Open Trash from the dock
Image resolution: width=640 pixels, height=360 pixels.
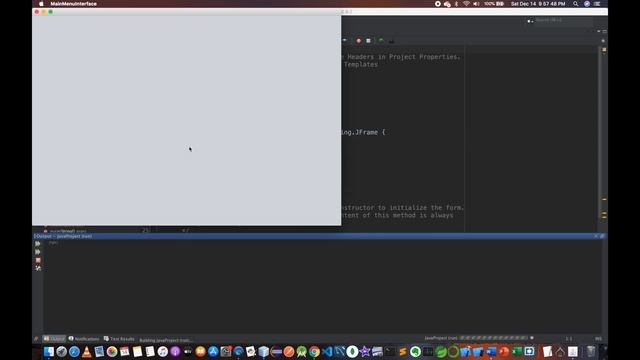[591, 351]
